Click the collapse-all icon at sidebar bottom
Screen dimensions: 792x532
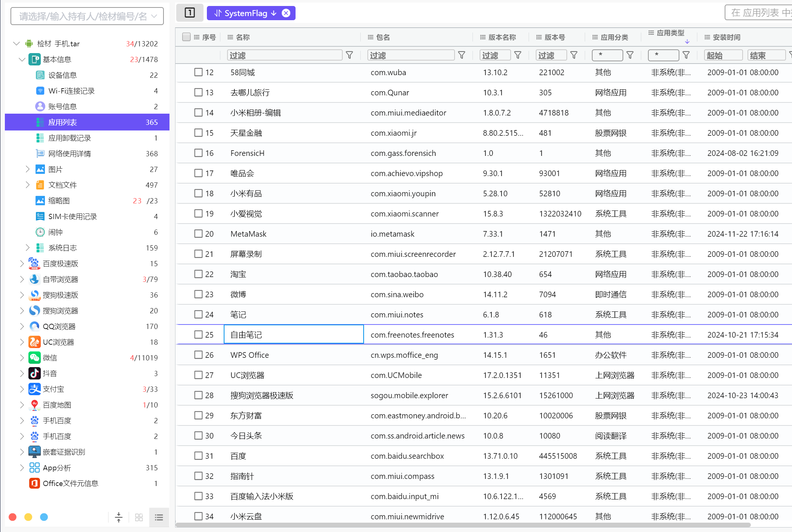click(119, 517)
